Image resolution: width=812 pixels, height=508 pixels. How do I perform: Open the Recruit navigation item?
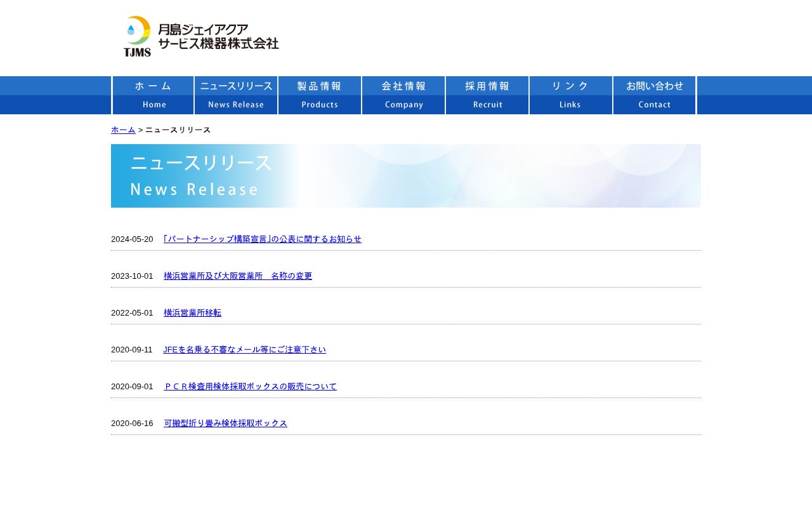[x=487, y=95]
